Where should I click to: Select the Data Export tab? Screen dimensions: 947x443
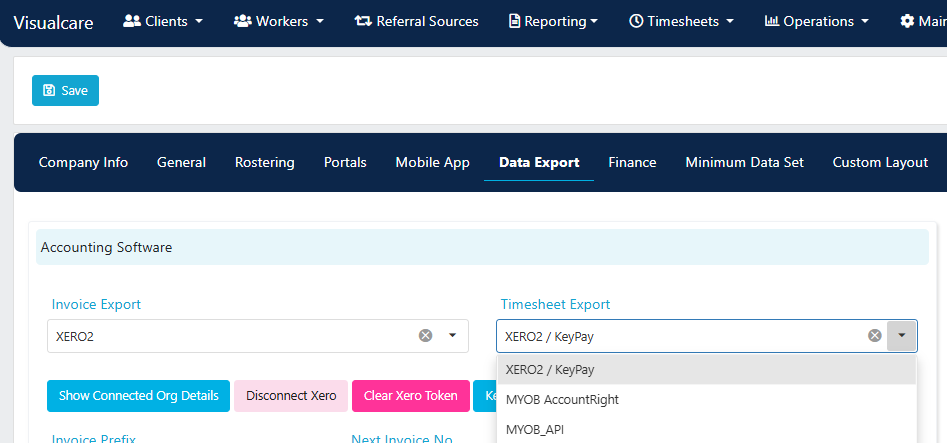[x=539, y=163]
